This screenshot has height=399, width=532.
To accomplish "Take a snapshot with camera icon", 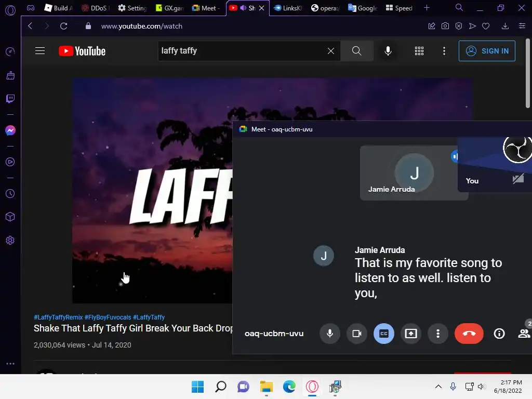I will (445, 26).
